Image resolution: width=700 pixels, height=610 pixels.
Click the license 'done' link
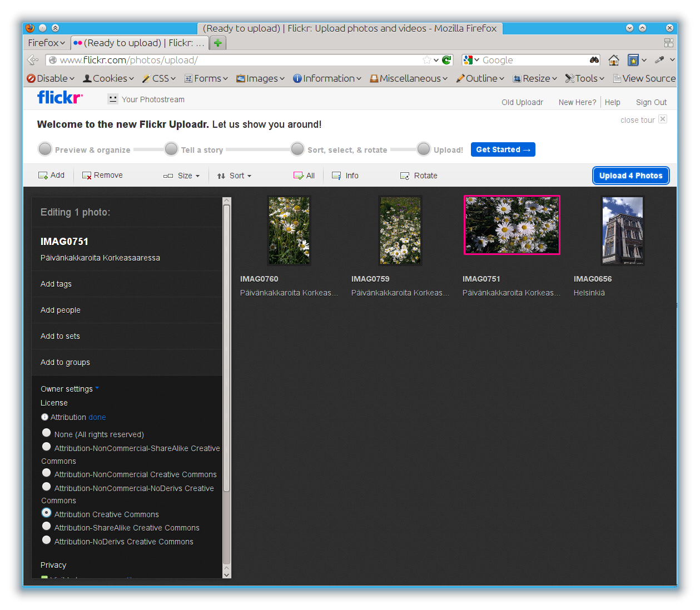97,417
